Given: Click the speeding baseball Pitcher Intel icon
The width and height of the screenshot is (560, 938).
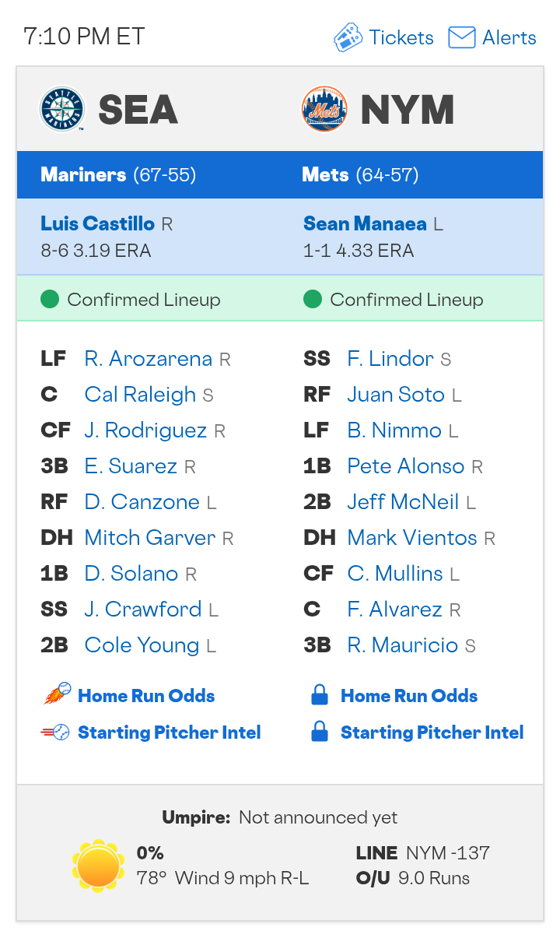Looking at the screenshot, I should (56, 732).
